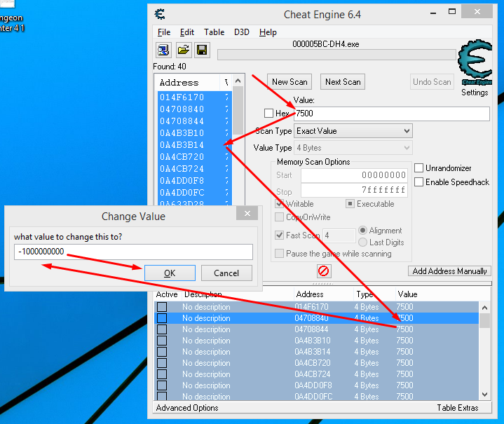Open the process list icon
Image resolution: width=504 pixels, height=424 pixels.
pyautogui.click(x=163, y=50)
